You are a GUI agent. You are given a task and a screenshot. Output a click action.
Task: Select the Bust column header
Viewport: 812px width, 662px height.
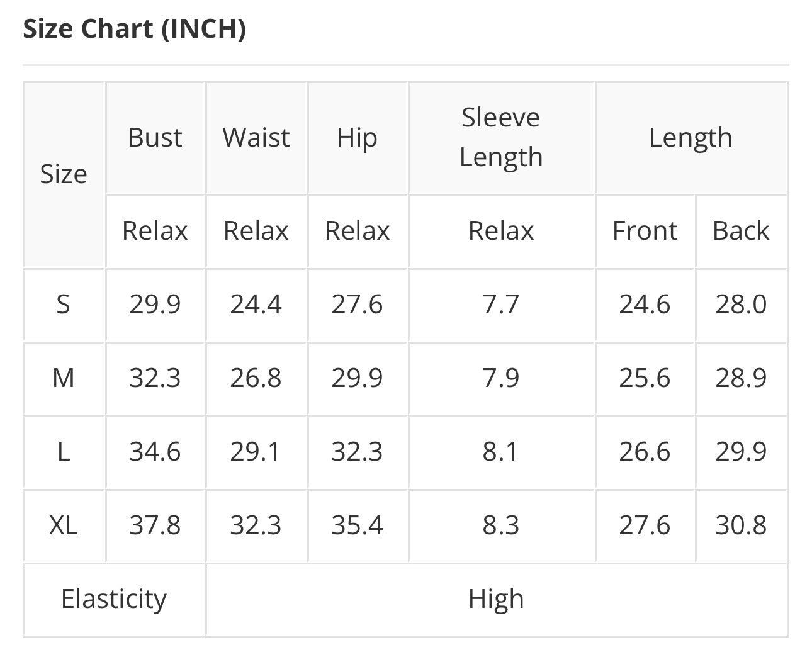pyautogui.click(x=155, y=138)
